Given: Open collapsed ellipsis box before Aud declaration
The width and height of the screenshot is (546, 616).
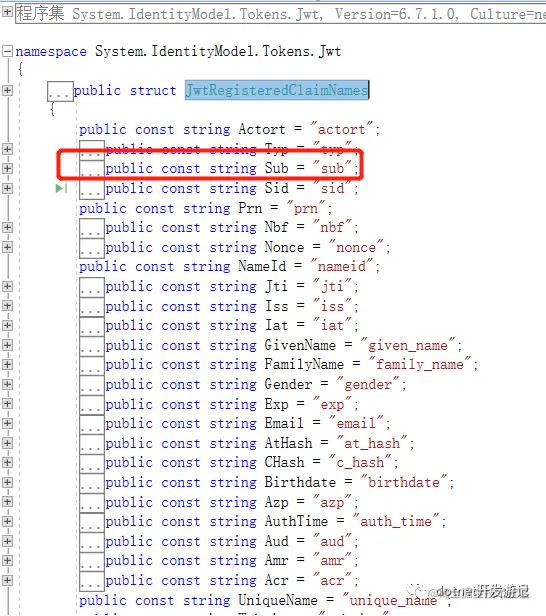Looking at the screenshot, I should pos(92,542).
